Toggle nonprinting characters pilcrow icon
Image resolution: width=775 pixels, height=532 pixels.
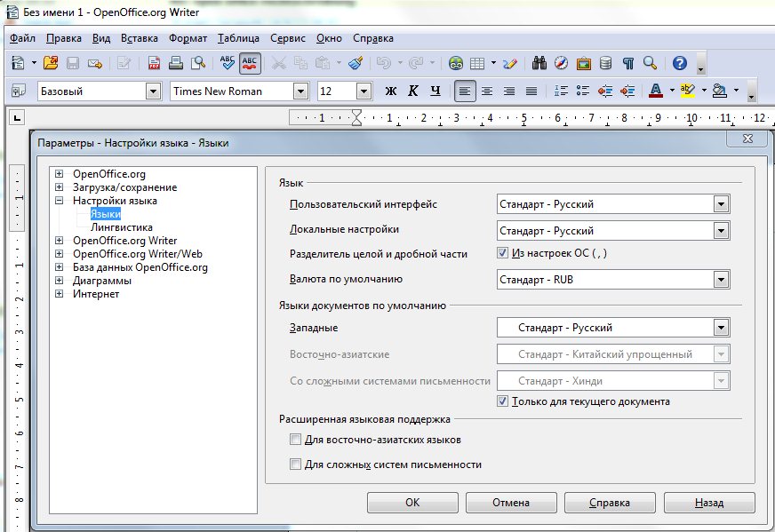coord(628,63)
